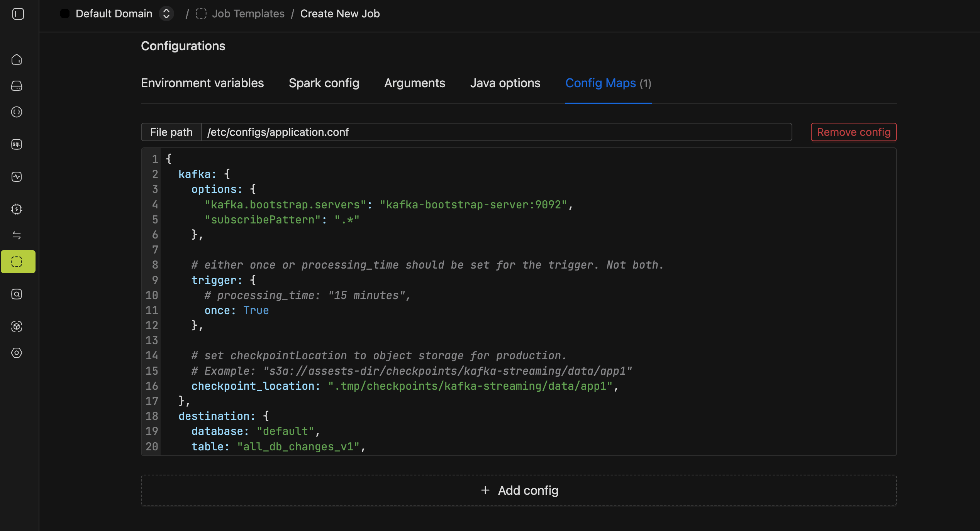This screenshot has width=980, height=531.
Task: Open the Default Domain switcher chevrons
Action: click(x=166, y=14)
